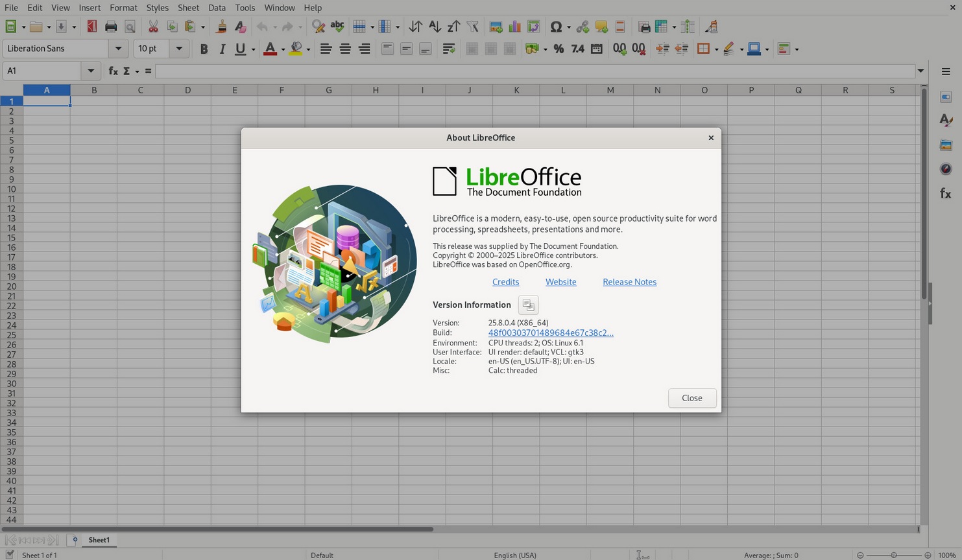Insert pivot table icon
962x560 pixels.
[534, 27]
